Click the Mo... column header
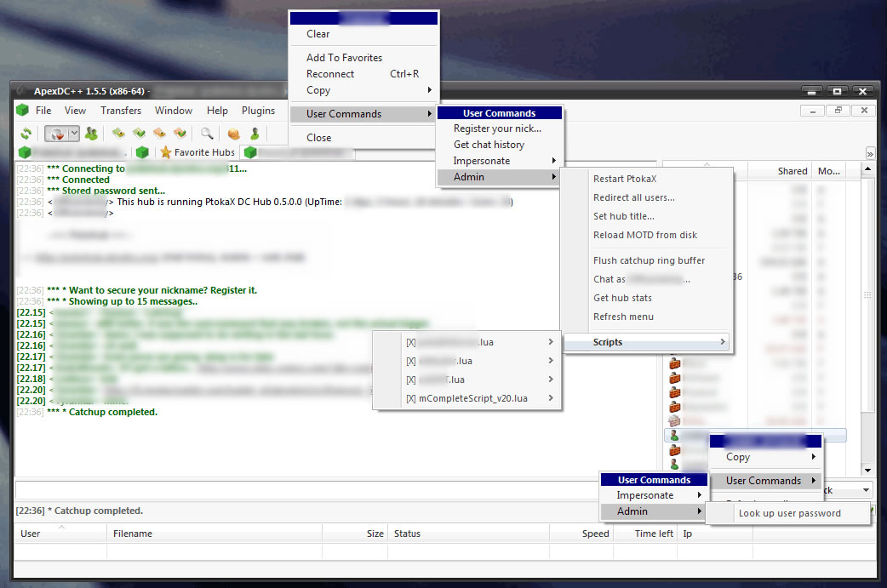 click(829, 171)
